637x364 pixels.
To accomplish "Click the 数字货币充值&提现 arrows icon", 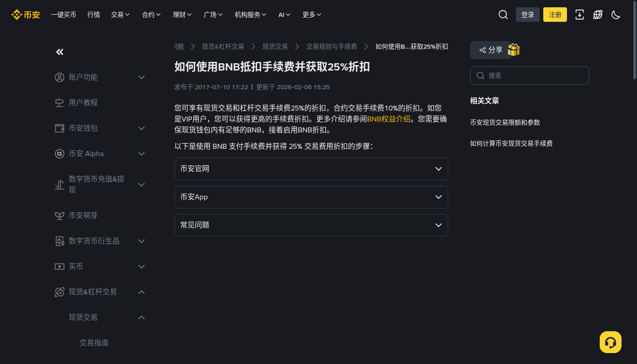I will (60, 185).
